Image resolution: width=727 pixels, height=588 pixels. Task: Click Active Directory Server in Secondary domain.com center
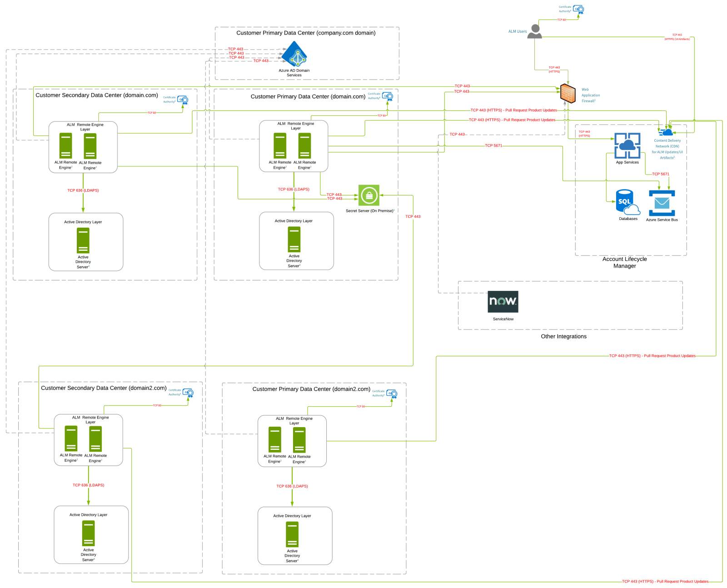click(83, 240)
